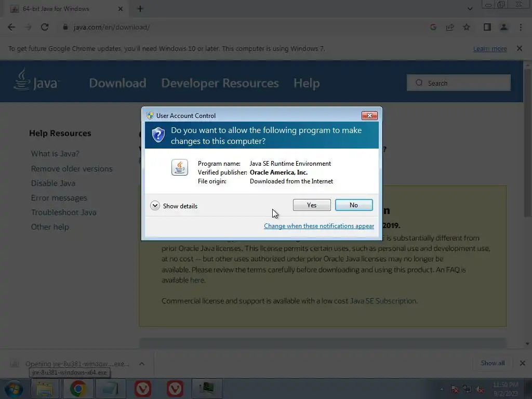Click Show all downloads button

point(493,363)
